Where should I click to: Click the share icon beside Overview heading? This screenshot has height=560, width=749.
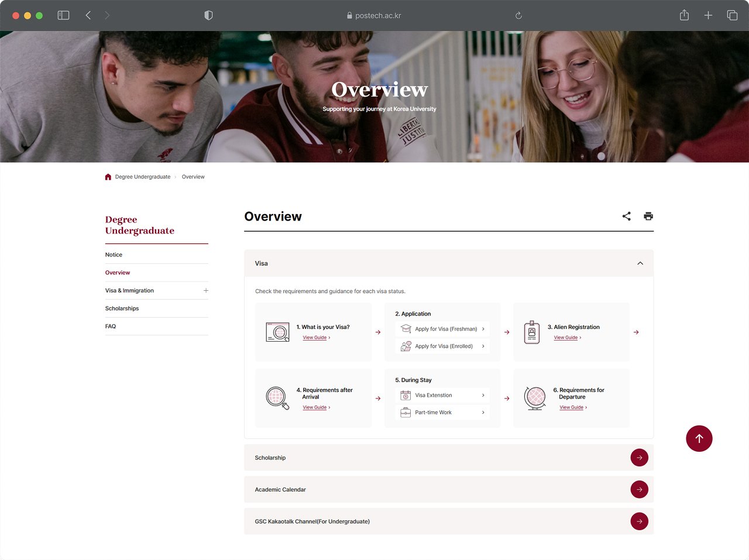626,216
